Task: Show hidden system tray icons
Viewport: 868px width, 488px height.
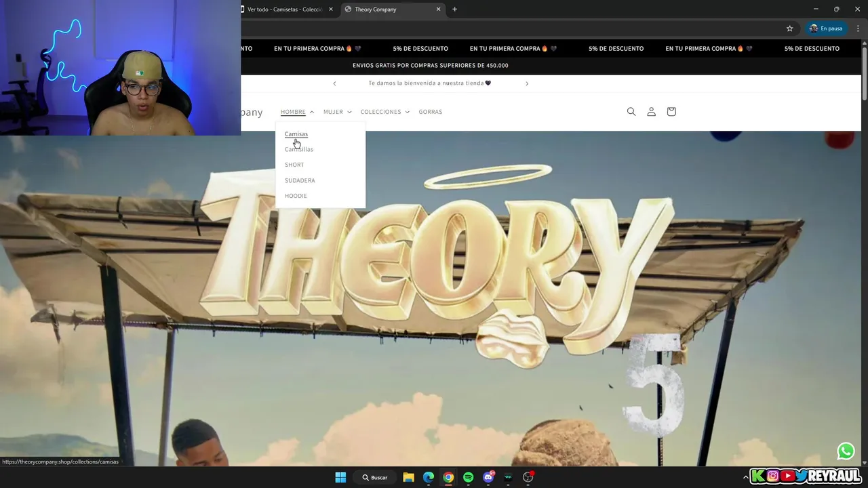Action: click(746, 477)
